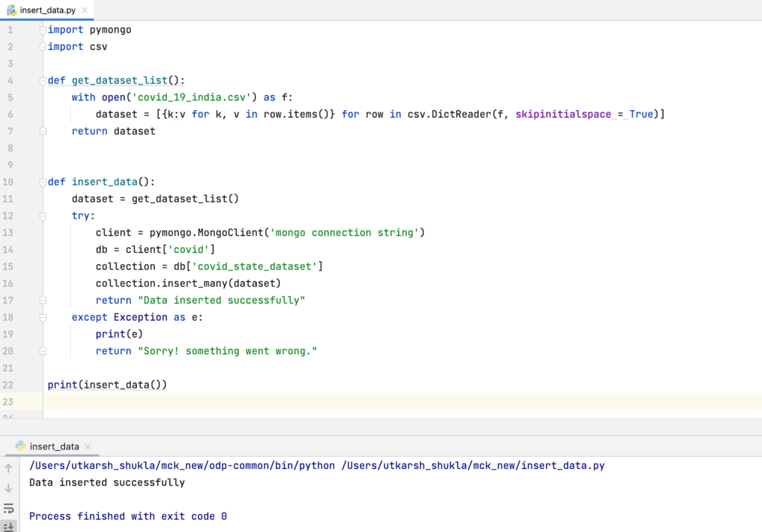The image size is (762, 532).
Task: Collapse the import block at line 1
Action: coord(43,30)
